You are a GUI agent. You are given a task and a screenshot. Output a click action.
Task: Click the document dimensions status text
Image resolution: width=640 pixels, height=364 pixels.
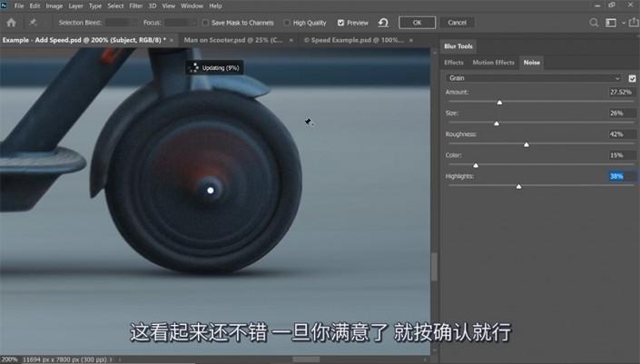click(x=64, y=359)
